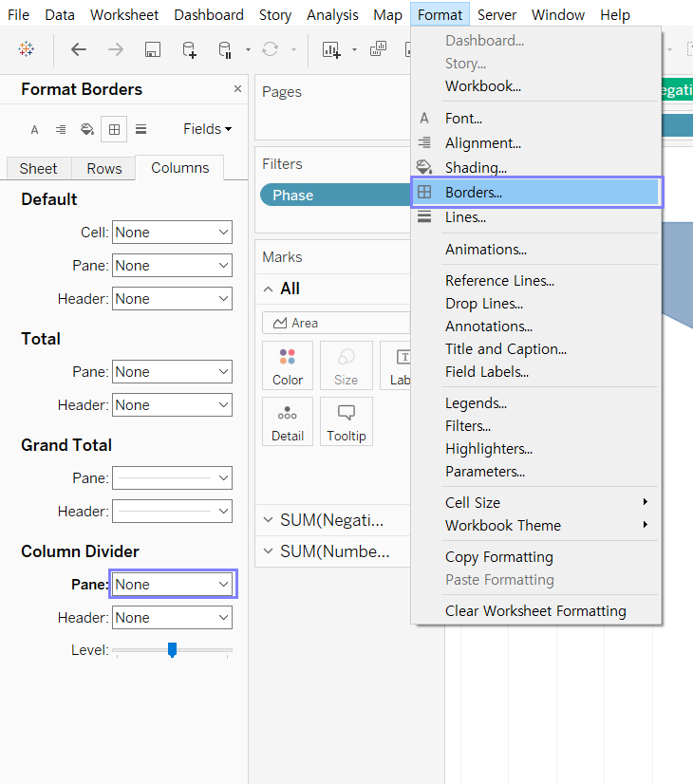This screenshot has width=693, height=784.
Task: Open Default Header border dropdown
Action: click(x=172, y=298)
